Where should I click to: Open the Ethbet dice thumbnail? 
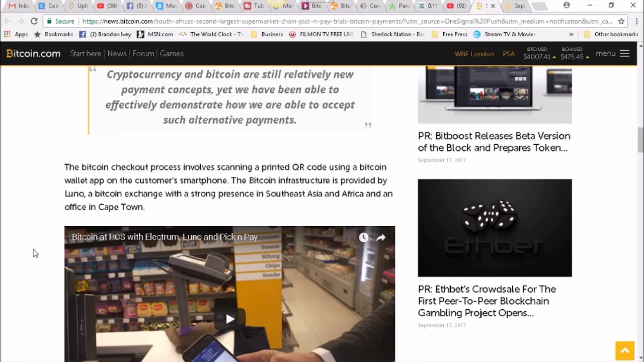pos(495,228)
